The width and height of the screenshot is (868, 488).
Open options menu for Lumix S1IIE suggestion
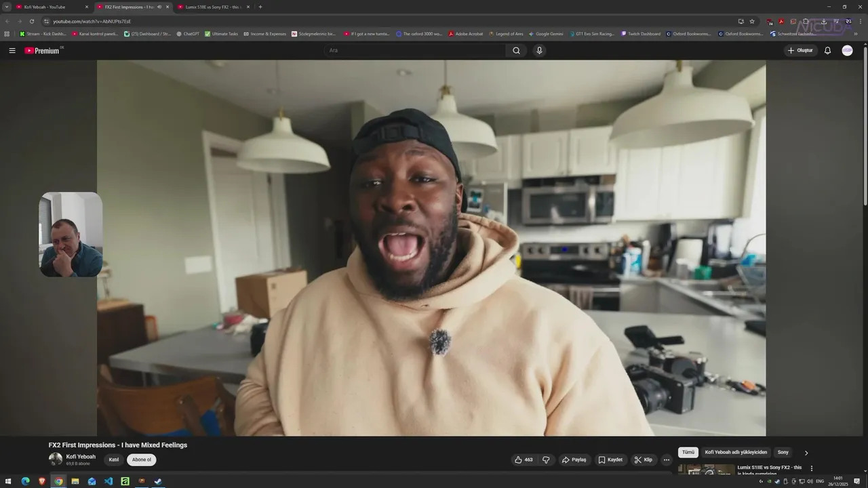pyautogui.click(x=812, y=468)
